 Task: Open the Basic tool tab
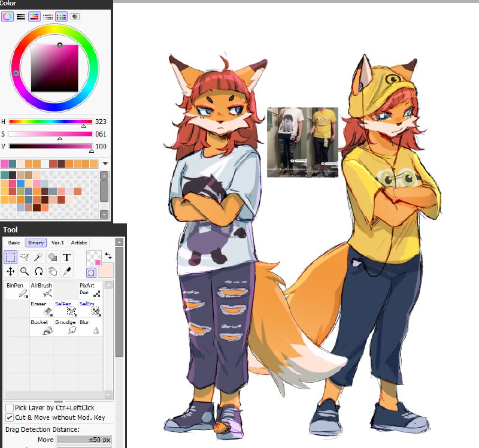click(x=14, y=243)
